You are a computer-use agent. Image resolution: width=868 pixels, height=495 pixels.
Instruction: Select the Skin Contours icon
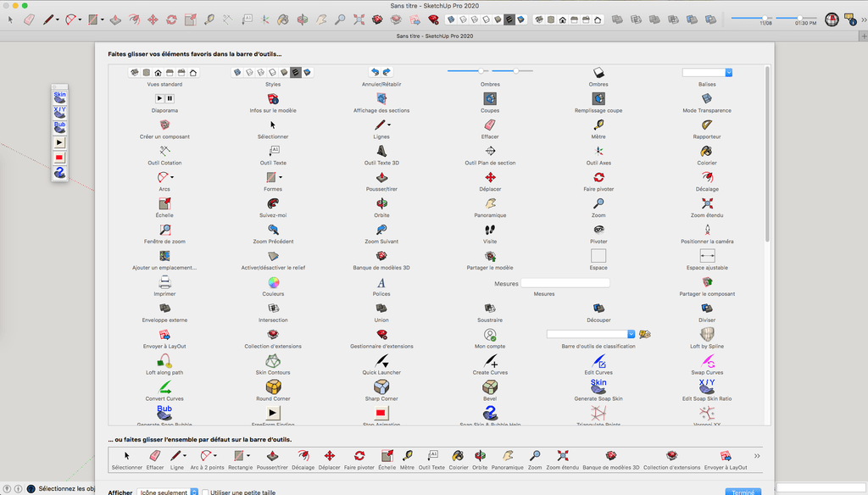273,360
